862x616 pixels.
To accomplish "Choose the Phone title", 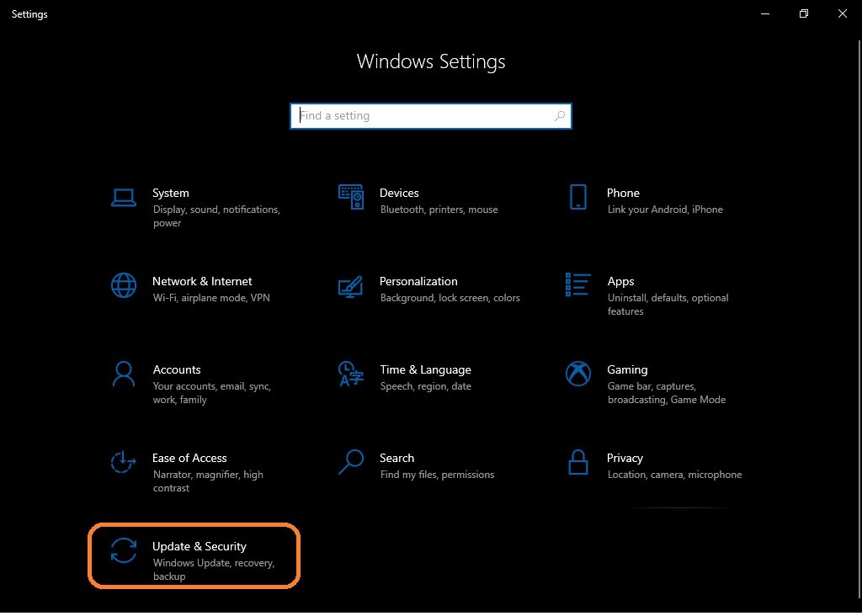I will [x=623, y=193].
